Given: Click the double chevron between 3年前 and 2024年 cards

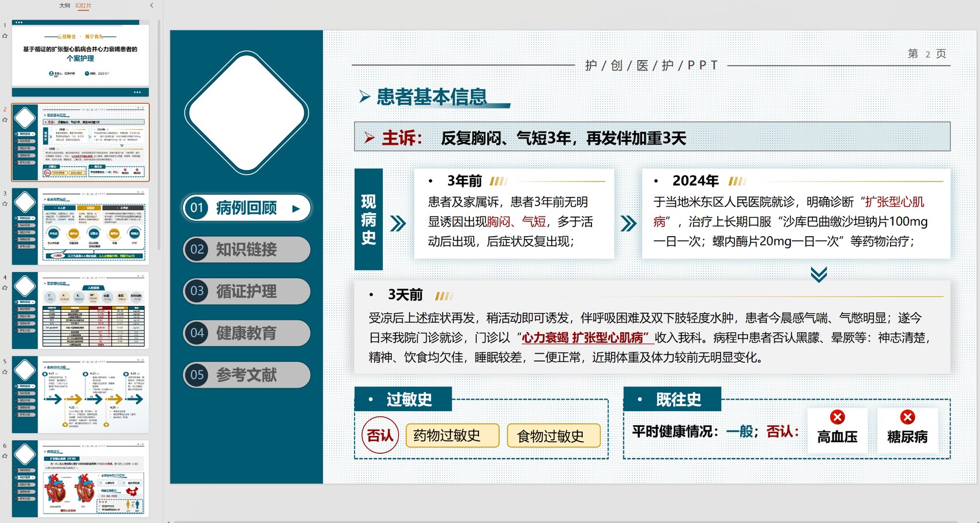Looking at the screenshot, I should pyautogui.click(x=628, y=223).
